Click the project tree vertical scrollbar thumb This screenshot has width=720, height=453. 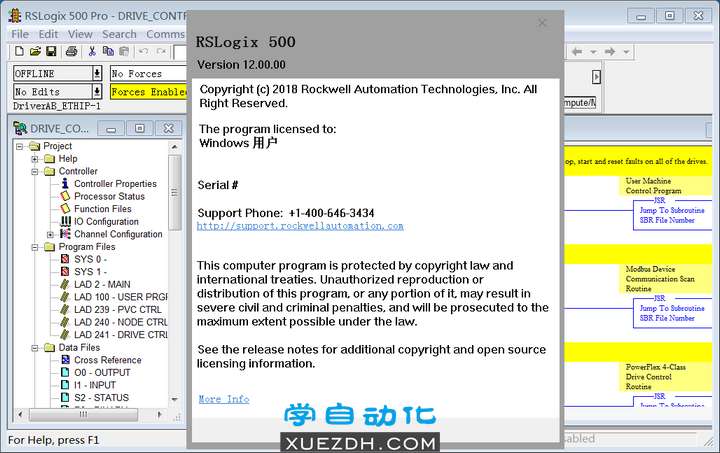tap(174, 192)
